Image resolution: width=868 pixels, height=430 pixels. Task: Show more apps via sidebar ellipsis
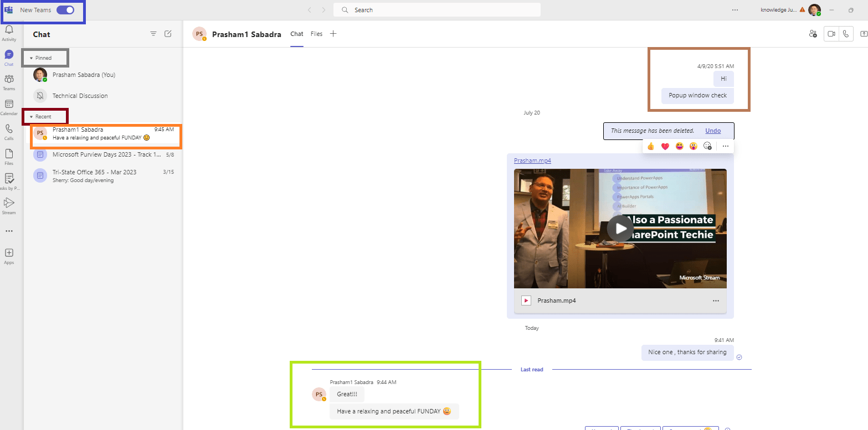(x=9, y=231)
